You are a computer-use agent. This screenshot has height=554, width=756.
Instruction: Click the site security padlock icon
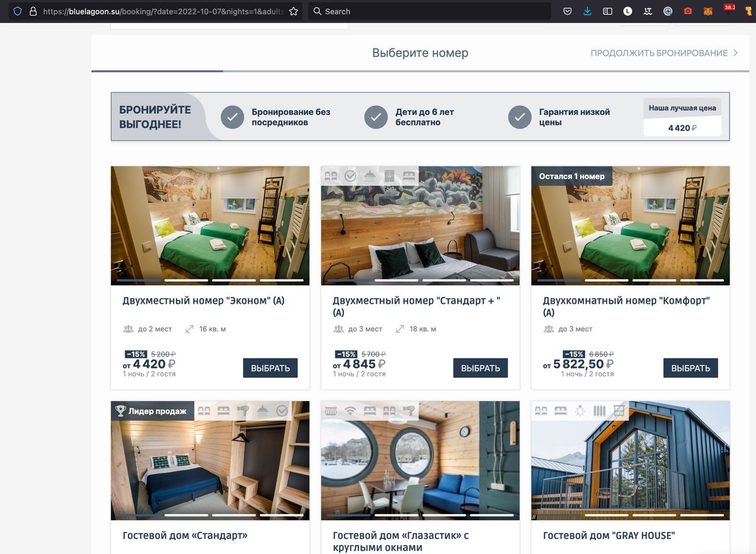pos(33,11)
